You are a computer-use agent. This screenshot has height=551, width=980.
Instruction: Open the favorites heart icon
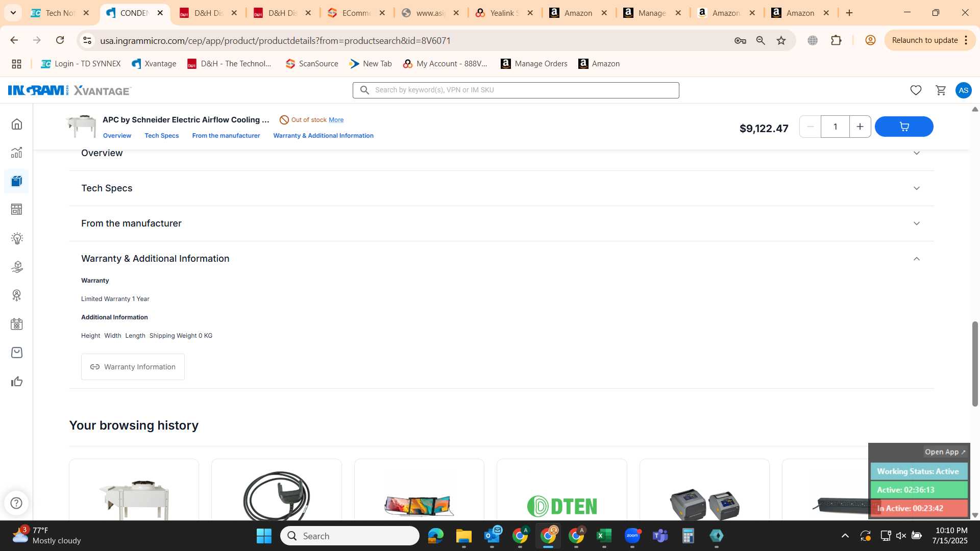point(916,90)
